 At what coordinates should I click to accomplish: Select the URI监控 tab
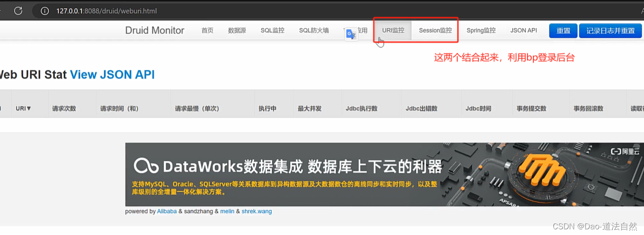[x=393, y=30]
